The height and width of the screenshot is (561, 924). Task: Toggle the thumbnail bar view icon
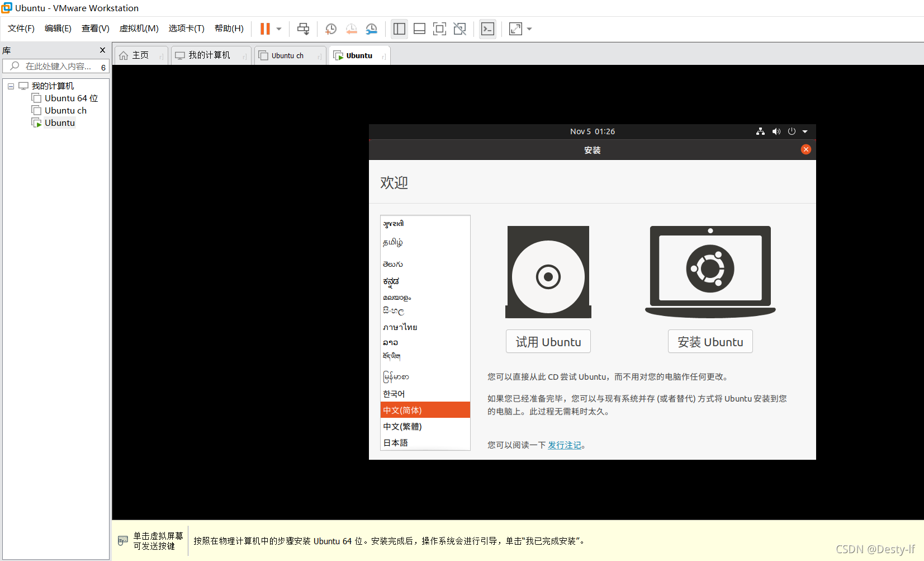(x=419, y=29)
